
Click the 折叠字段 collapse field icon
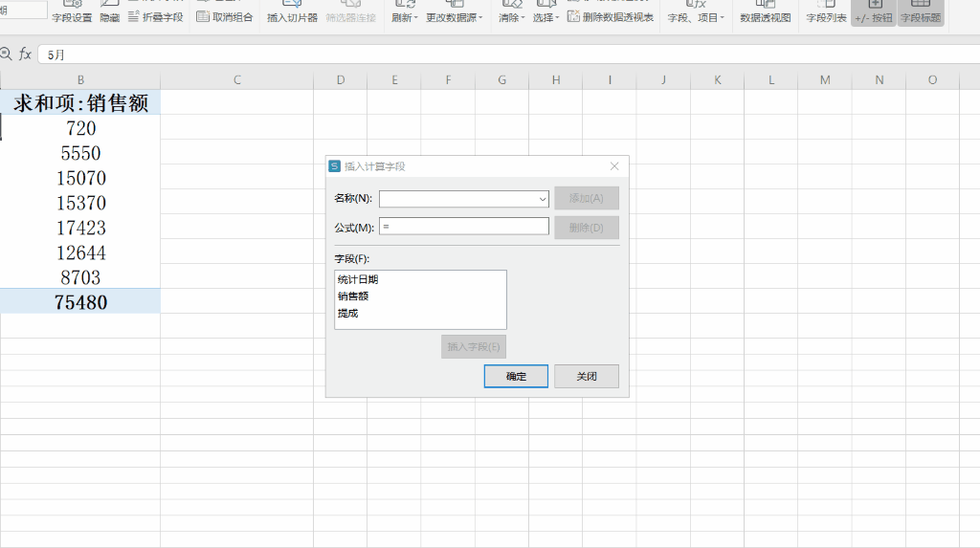(x=133, y=17)
